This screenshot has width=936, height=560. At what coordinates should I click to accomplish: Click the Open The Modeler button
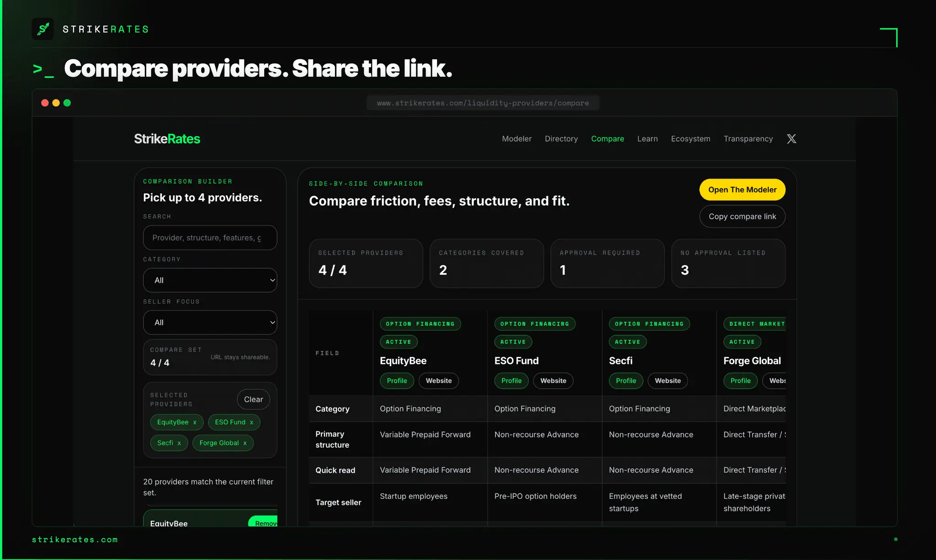742,190
